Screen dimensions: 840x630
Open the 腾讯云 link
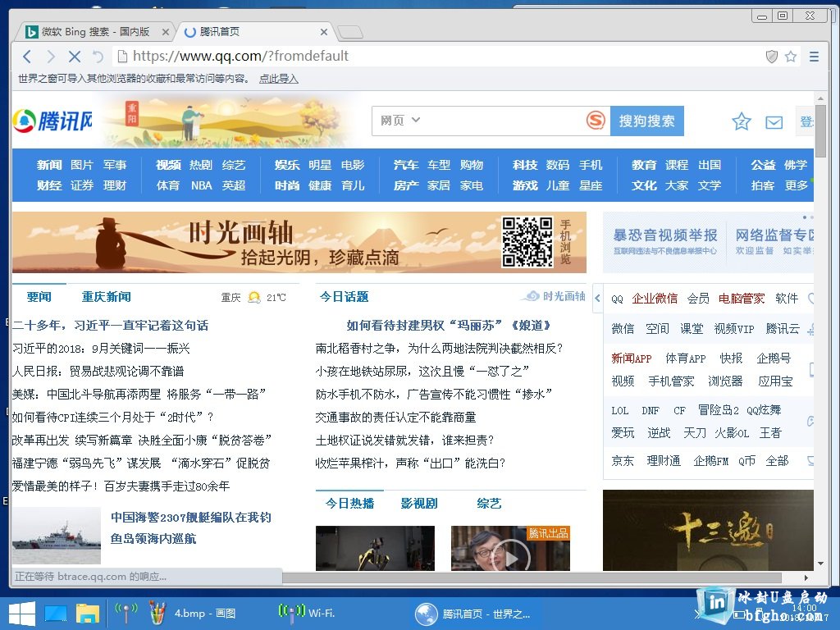(783, 328)
